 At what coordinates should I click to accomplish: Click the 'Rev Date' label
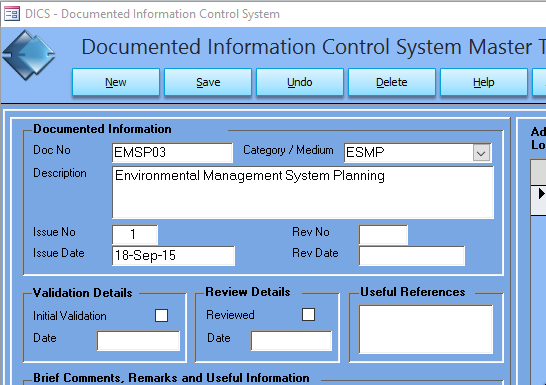(315, 253)
